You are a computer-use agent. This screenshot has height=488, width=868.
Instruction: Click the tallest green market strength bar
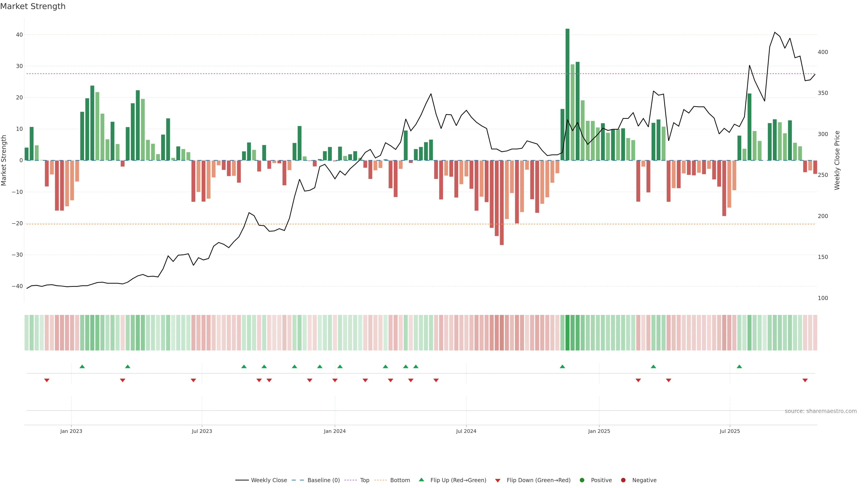click(x=567, y=94)
